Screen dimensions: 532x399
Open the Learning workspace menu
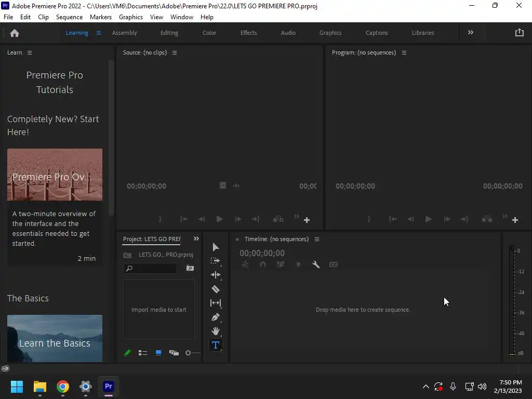(99, 33)
